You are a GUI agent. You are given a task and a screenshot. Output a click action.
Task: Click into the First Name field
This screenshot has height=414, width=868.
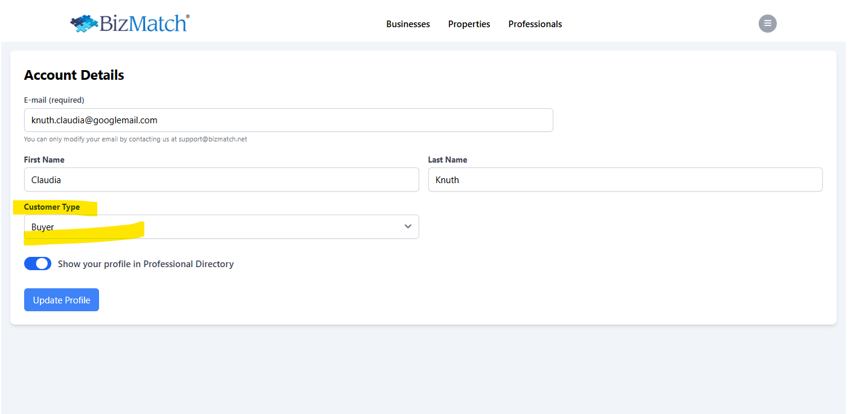(221, 180)
